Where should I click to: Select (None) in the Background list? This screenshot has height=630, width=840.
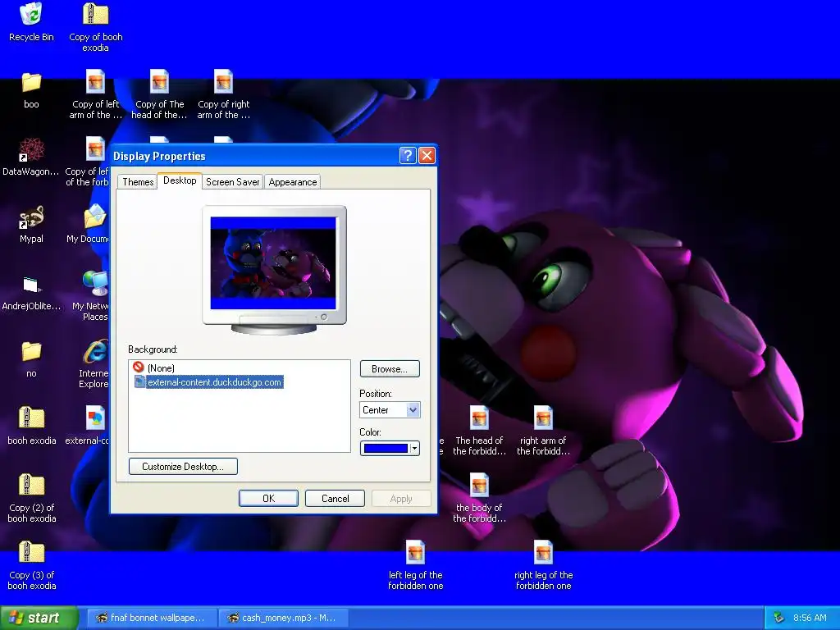click(x=161, y=368)
